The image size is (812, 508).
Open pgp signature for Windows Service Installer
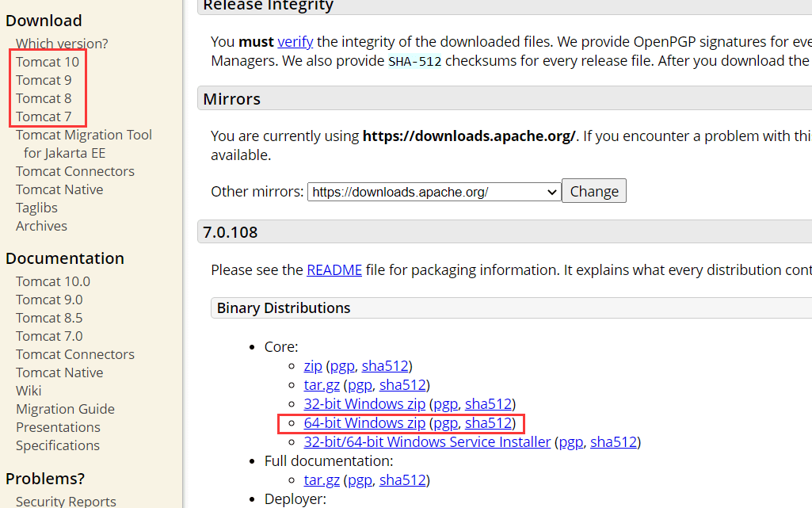click(x=571, y=442)
